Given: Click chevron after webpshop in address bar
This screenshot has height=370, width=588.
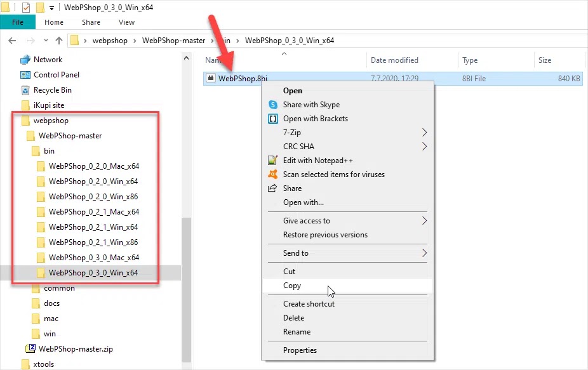Looking at the screenshot, I should pos(135,41).
